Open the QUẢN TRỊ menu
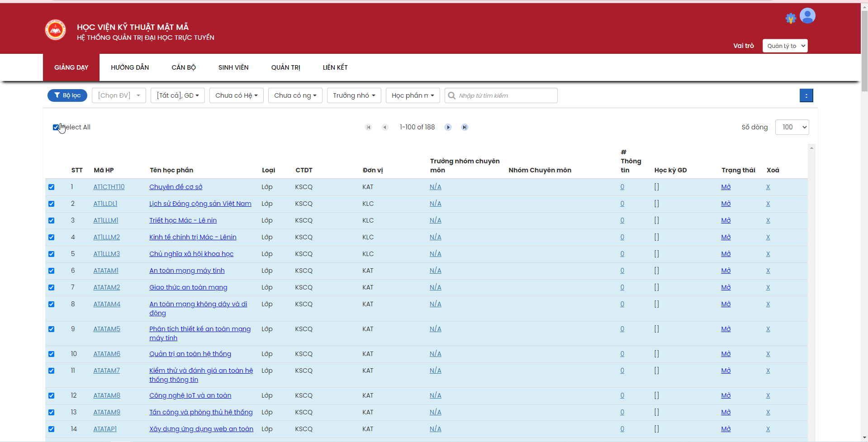Screen dimensions: 868x442 pyautogui.click(x=286, y=67)
